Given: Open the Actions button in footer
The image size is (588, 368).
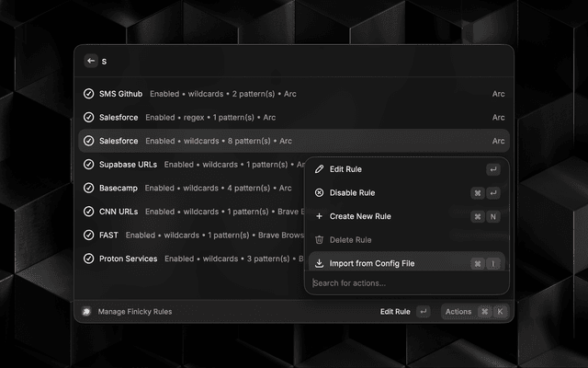Looking at the screenshot, I should tap(475, 312).
